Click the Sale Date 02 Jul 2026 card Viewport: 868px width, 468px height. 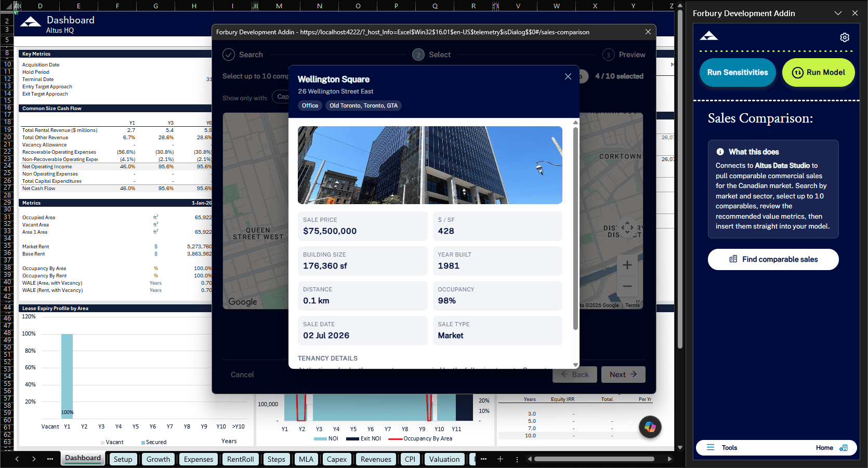(363, 330)
